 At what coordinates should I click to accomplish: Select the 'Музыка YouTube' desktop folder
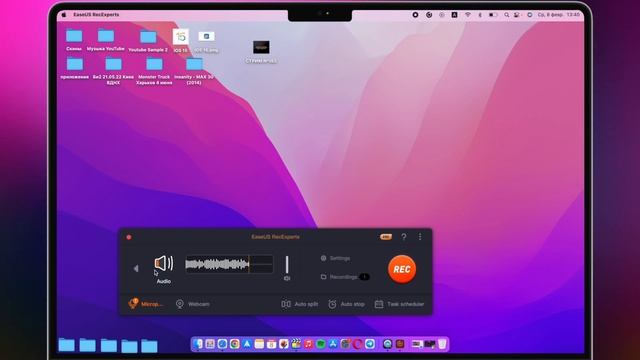[106, 40]
